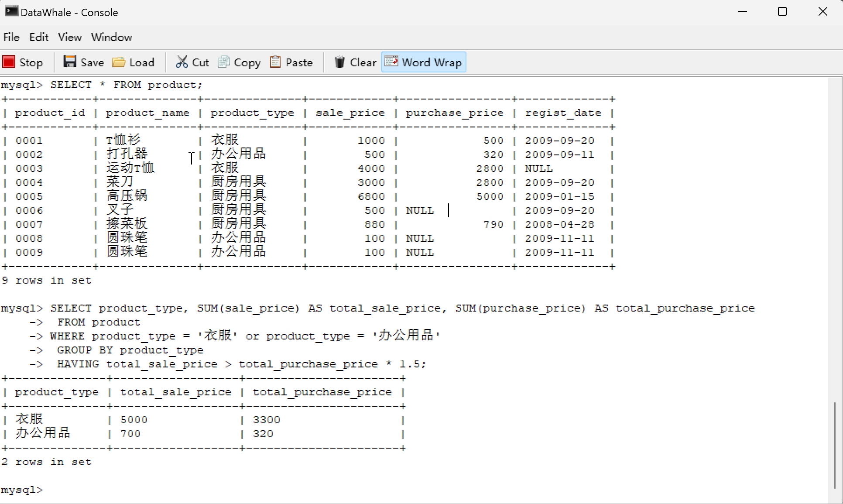
Task: Open the Edit menu
Action: coord(38,38)
